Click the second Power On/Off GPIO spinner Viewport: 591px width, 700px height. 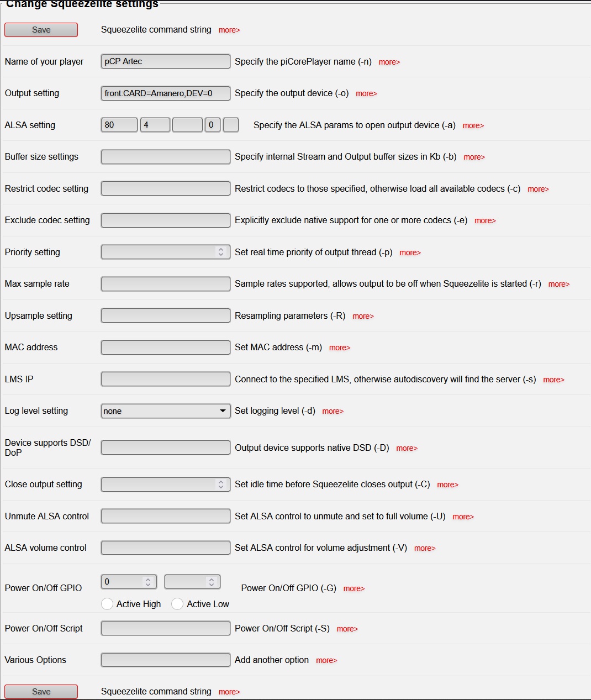click(192, 582)
